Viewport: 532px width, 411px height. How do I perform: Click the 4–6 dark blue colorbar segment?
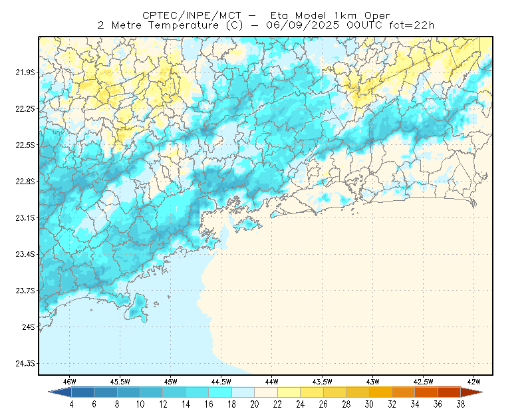pyautogui.click(x=82, y=392)
